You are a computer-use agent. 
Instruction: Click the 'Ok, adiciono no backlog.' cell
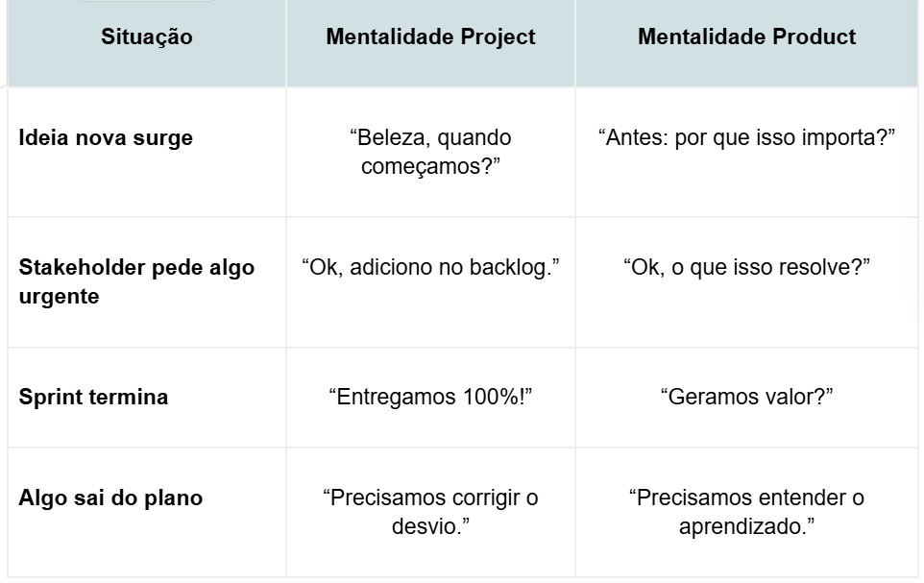(430, 267)
